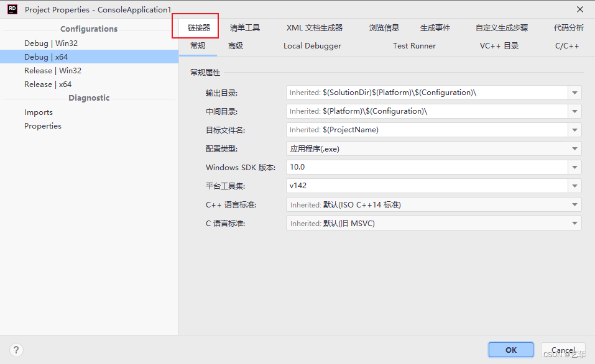Image resolution: width=595 pixels, height=364 pixels.
Task: Open the 高级 tab
Action: (234, 45)
